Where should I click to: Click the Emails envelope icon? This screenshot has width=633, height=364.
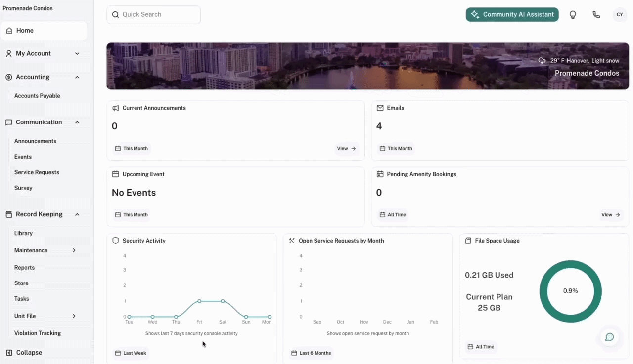pos(380,108)
